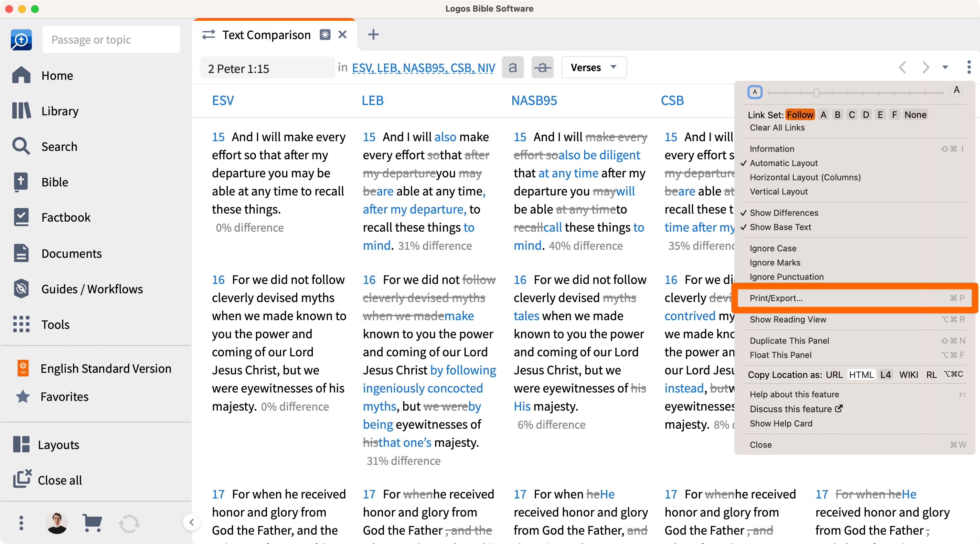Click the sync refresh icon
The image size is (980, 544).
(x=129, y=524)
